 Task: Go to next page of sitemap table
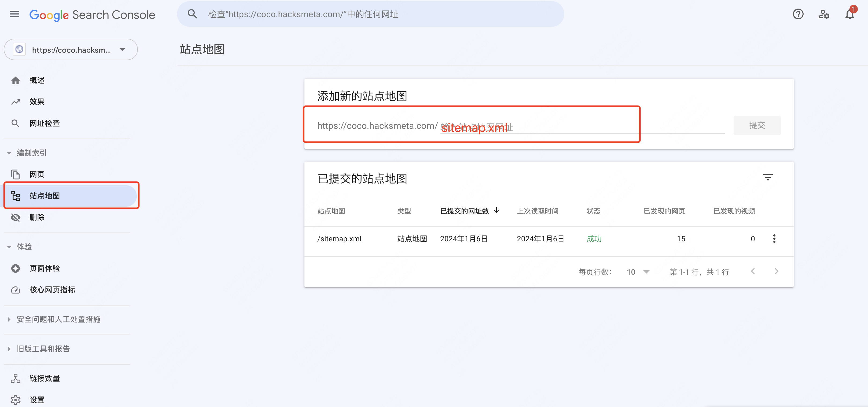click(x=776, y=271)
